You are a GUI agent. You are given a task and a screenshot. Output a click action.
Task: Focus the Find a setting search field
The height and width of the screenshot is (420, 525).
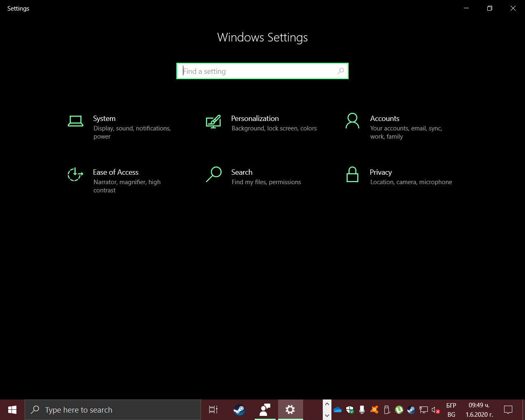pos(258,71)
